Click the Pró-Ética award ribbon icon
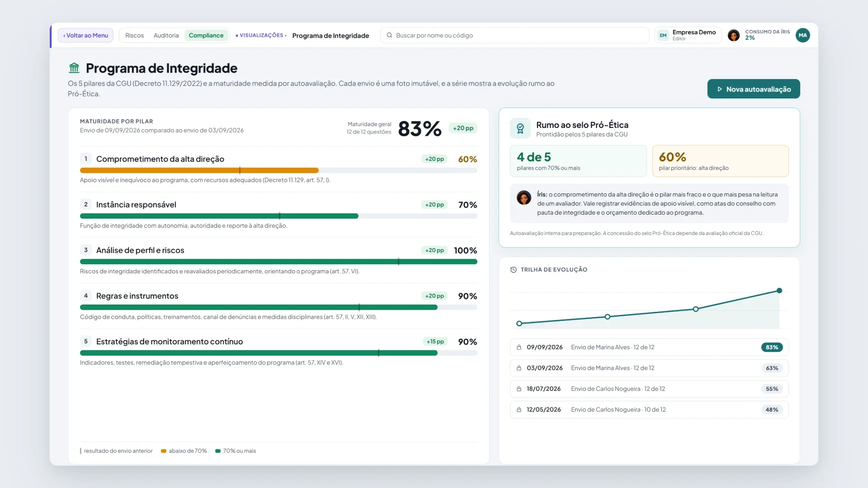The image size is (868, 488). click(520, 128)
